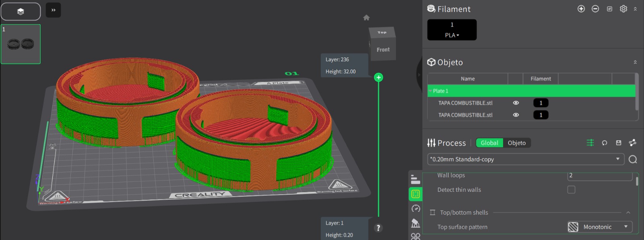The width and height of the screenshot is (644, 240).
Task: Select the Plate 1 thumbnail
Action: point(21,44)
